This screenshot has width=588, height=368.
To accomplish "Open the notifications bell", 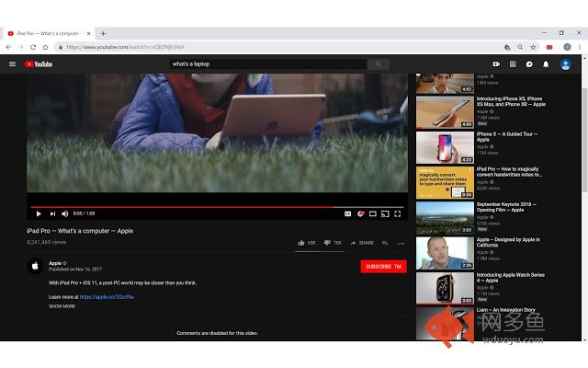I will point(546,64).
